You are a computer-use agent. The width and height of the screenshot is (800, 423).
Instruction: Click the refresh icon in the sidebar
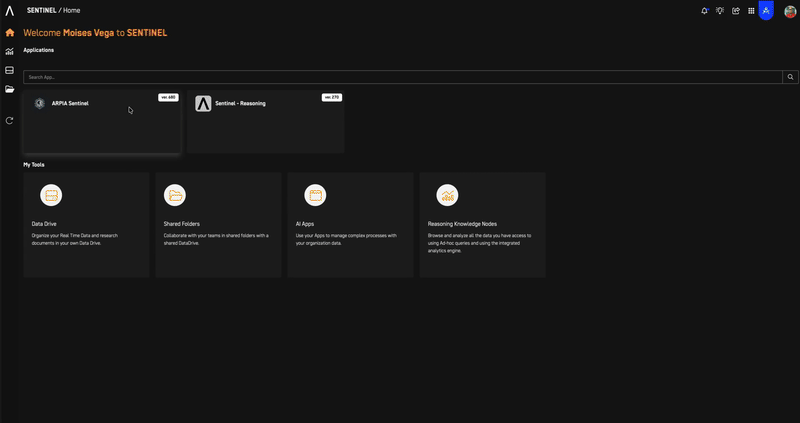[9, 121]
